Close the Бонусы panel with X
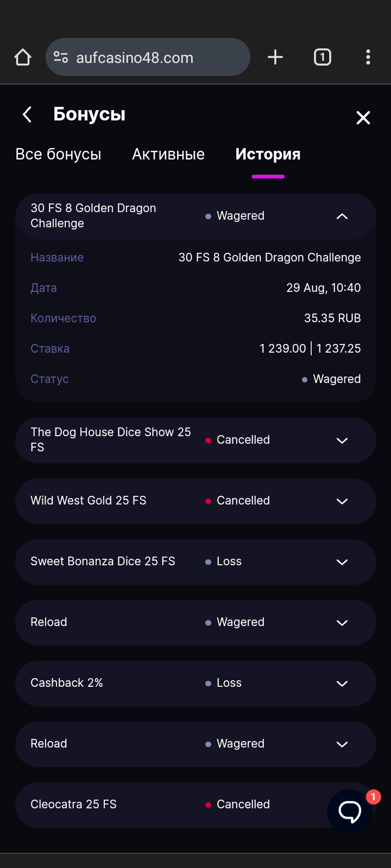The image size is (391, 868). (363, 118)
